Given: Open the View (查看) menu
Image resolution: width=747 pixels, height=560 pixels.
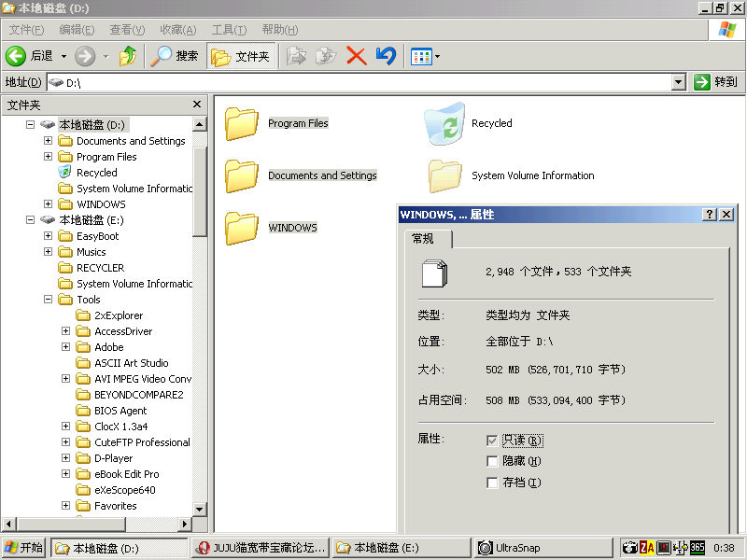Looking at the screenshot, I should tap(127, 30).
